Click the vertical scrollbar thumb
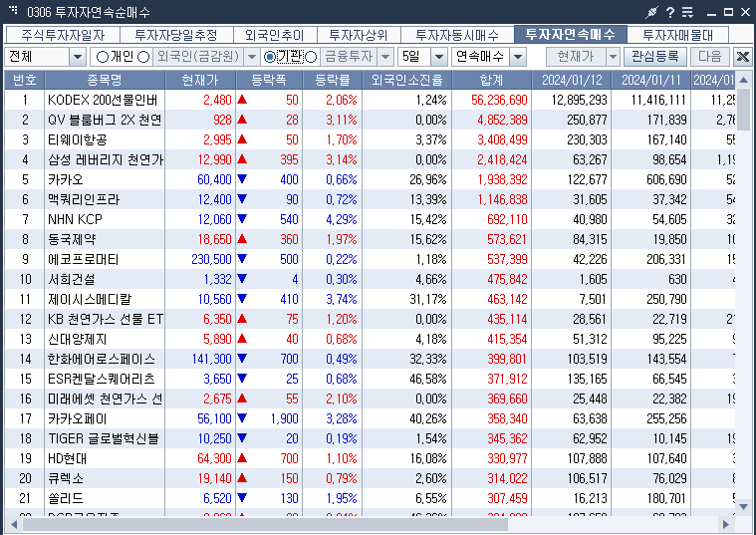 pyautogui.click(x=743, y=110)
